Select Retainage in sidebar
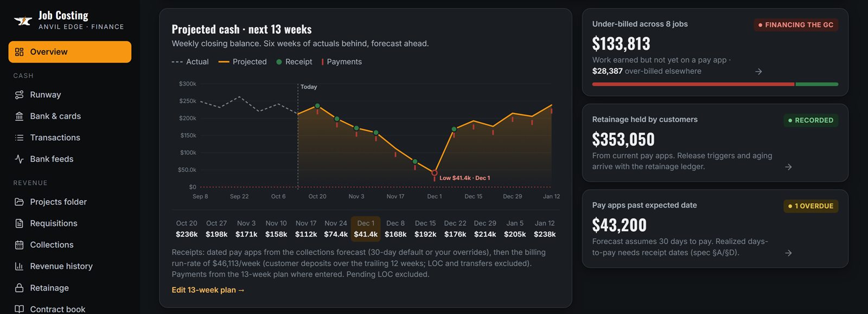The image size is (868, 314). click(70, 288)
